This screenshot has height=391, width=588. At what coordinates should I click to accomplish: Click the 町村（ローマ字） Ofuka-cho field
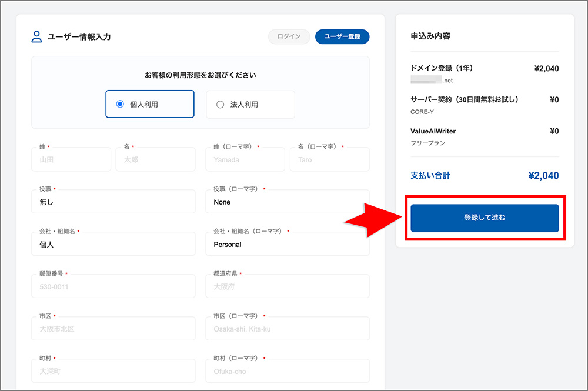pyautogui.click(x=288, y=370)
